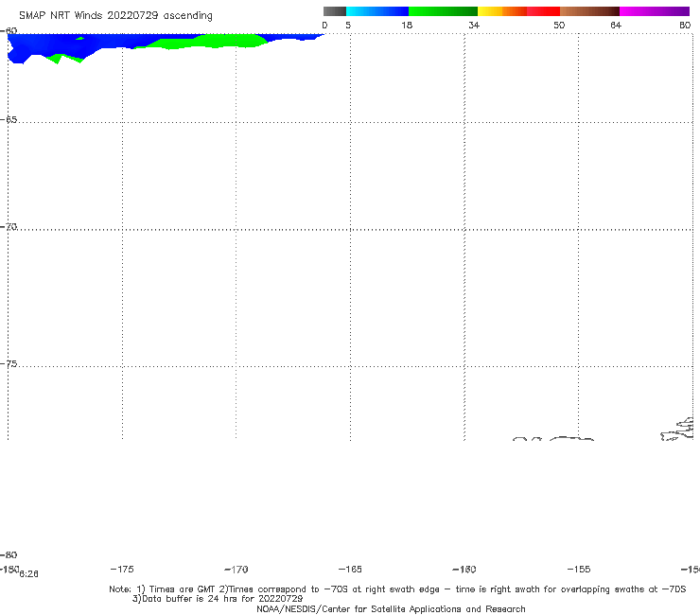Click the color bar label '18'
700x615 pixels.
tap(407, 25)
